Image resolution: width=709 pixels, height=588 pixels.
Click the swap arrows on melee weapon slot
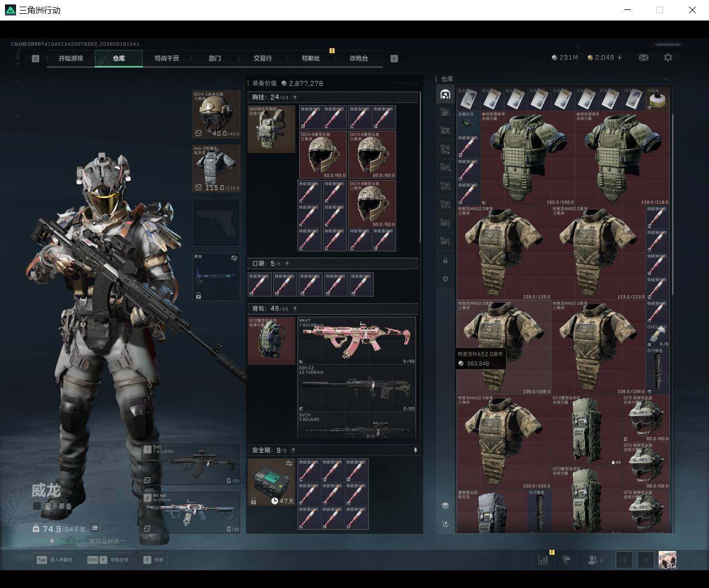(x=234, y=258)
